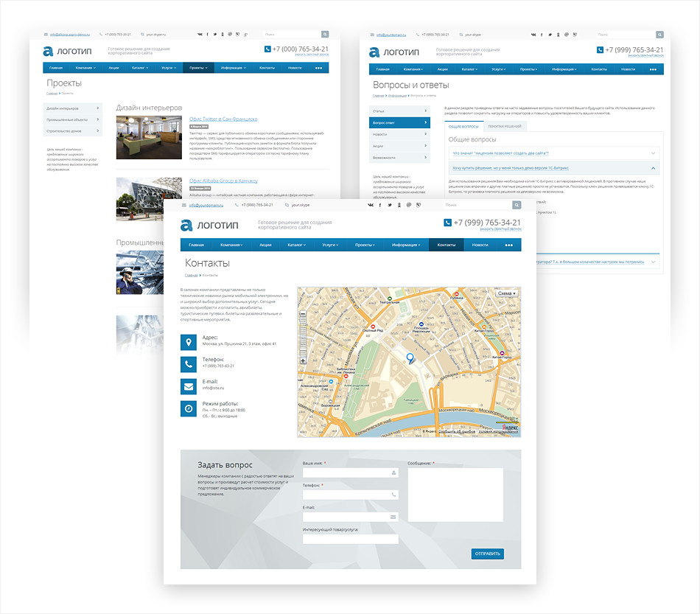Click the three-dots more item in the Контакты page menu
The width and height of the screenshot is (700, 614).
pos(508,245)
